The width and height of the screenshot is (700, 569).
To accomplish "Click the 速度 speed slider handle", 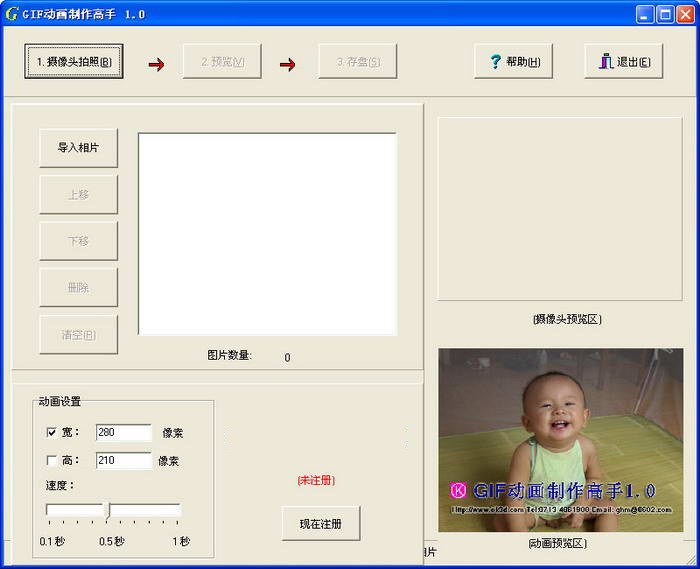I will click(107, 511).
